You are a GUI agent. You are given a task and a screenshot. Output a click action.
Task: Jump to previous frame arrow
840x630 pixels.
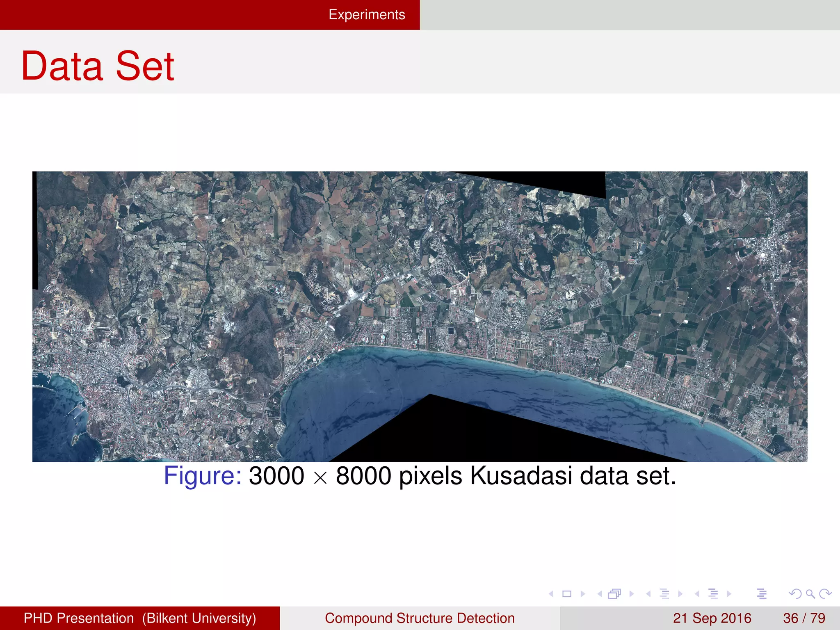(x=600, y=594)
